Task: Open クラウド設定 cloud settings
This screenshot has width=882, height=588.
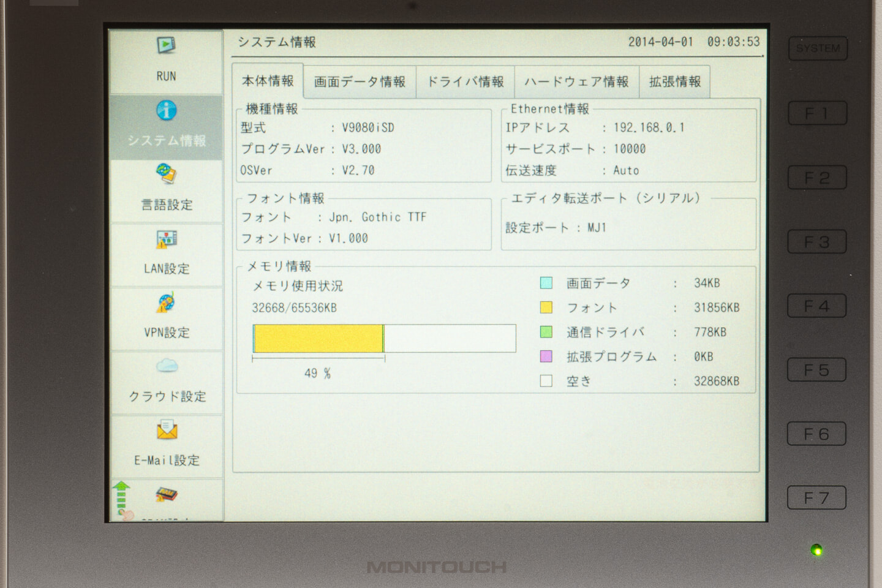Action: 166,367
